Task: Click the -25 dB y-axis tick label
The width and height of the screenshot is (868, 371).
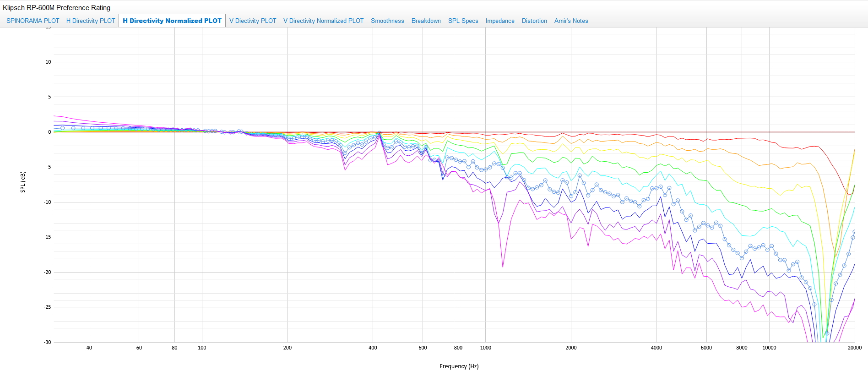Action: (x=48, y=307)
